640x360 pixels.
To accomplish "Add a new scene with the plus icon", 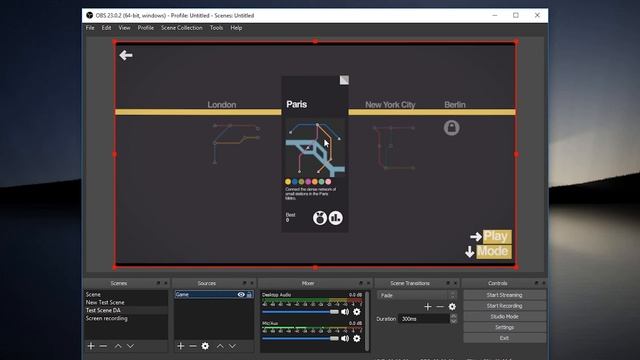I will pyautogui.click(x=91, y=346).
